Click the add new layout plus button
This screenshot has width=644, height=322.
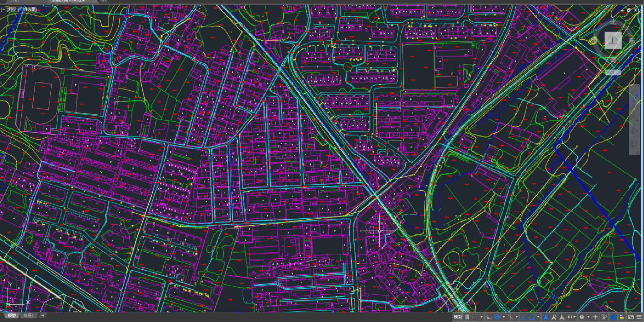tap(43, 315)
